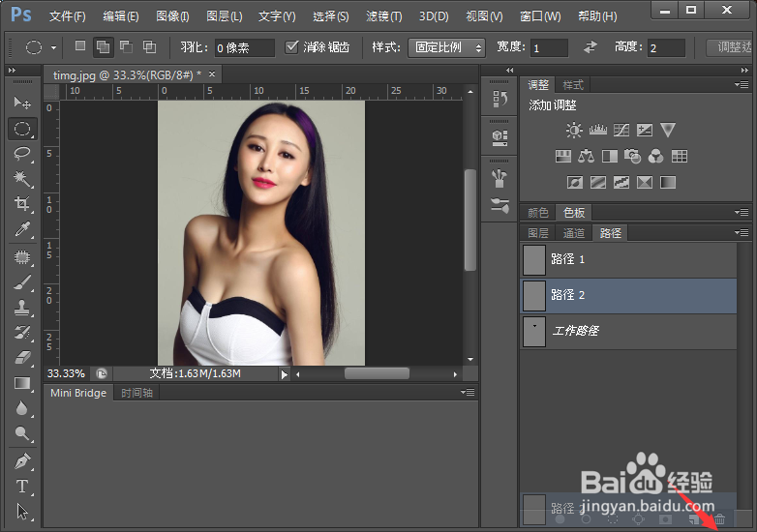
Task: Expand the toolbox double-arrow
Action: tap(12, 71)
